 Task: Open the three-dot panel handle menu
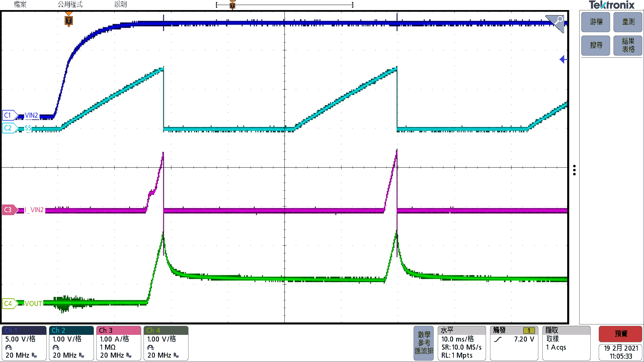click(x=574, y=170)
